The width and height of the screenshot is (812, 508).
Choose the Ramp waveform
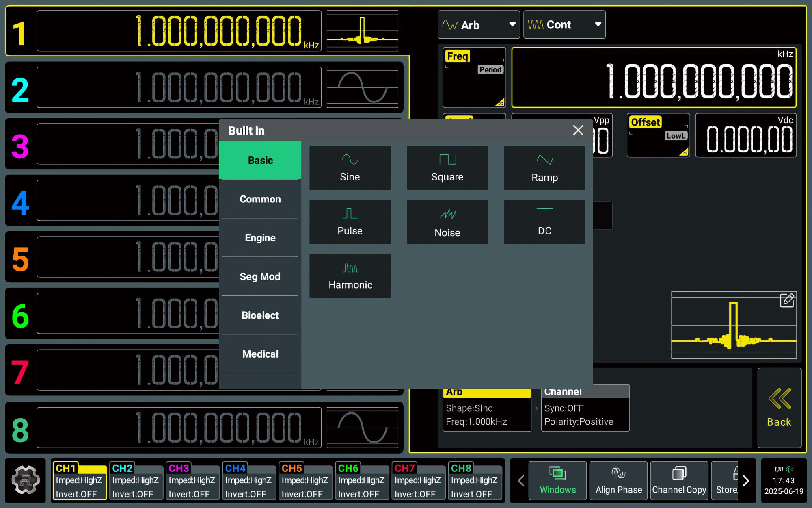[544, 168]
